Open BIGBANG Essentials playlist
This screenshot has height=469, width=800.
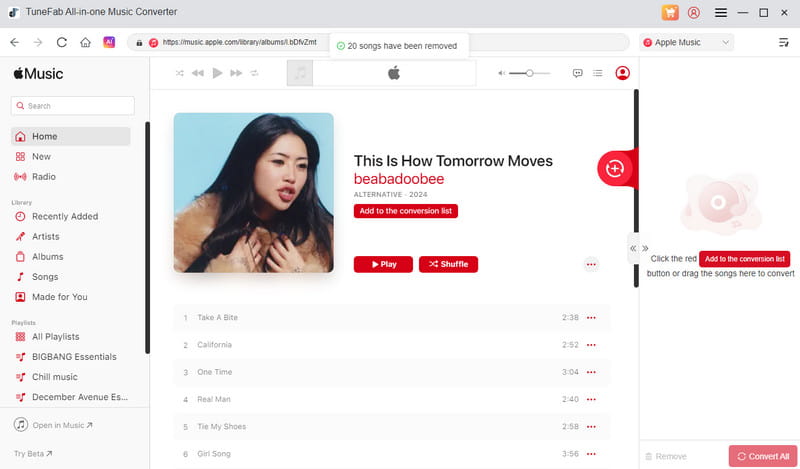coord(70,357)
